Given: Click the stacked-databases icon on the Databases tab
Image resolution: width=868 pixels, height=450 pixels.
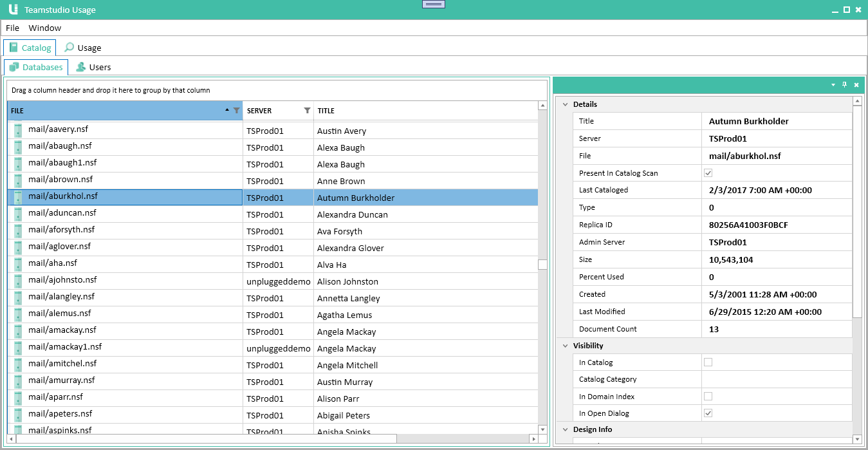Looking at the screenshot, I should (x=14, y=66).
